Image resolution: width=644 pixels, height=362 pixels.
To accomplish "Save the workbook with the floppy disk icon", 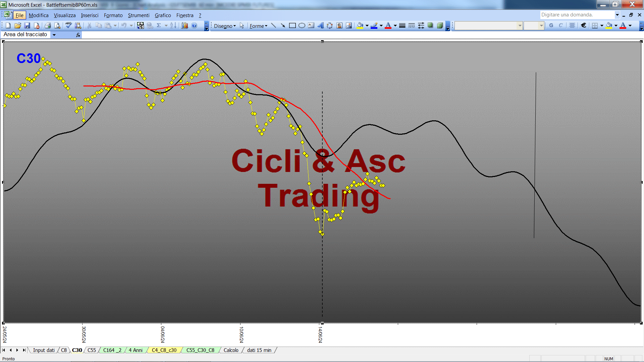I will click(x=27, y=25).
